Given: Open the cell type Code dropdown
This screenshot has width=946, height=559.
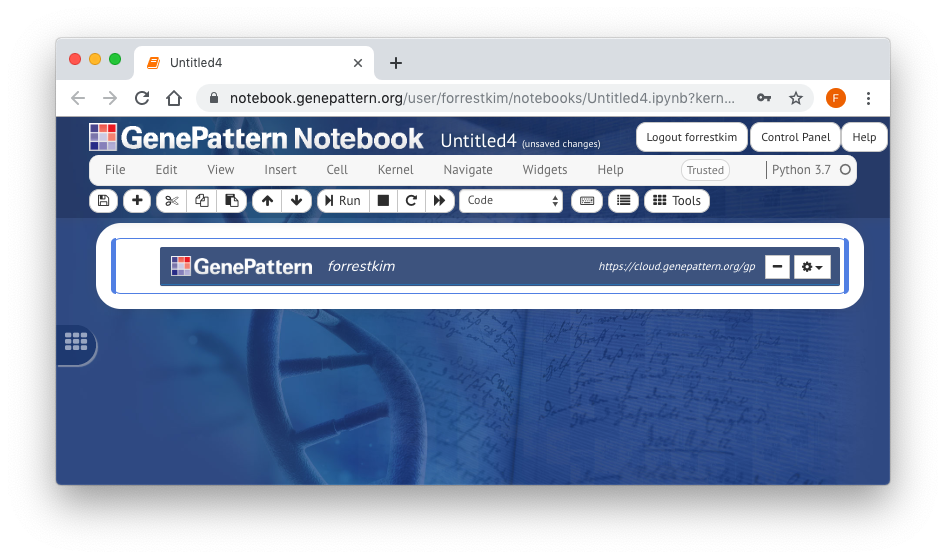Looking at the screenshot, I should pos(511,201).
